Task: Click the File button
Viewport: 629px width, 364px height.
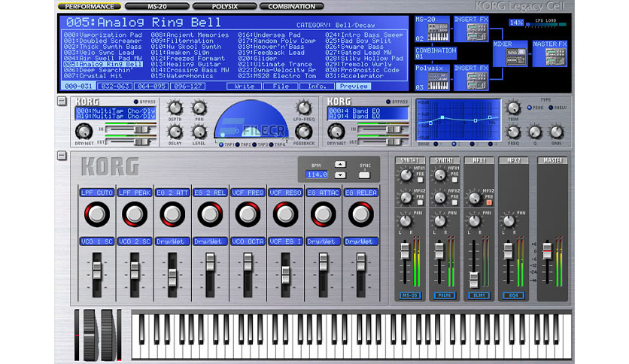Action: [x=281, y=86]
